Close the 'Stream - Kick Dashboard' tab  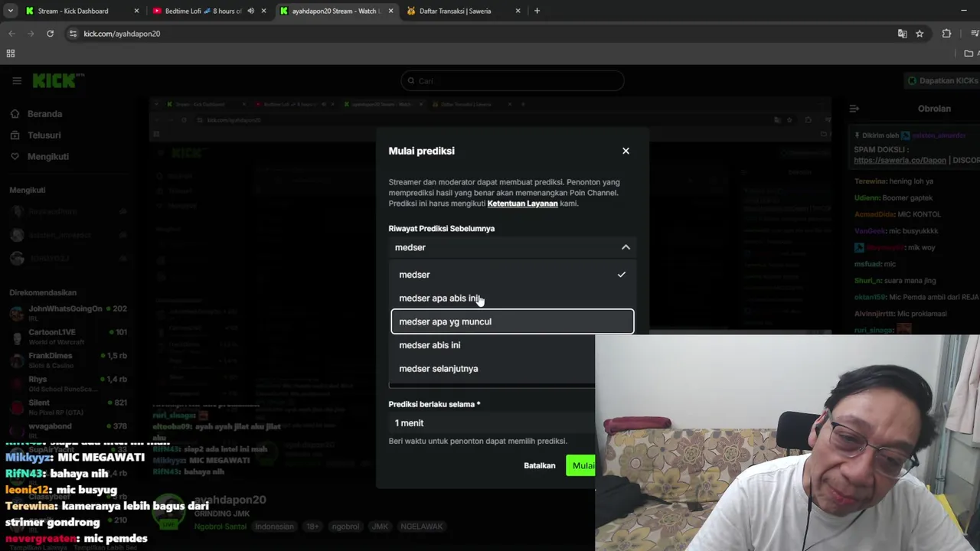(137, 11)
